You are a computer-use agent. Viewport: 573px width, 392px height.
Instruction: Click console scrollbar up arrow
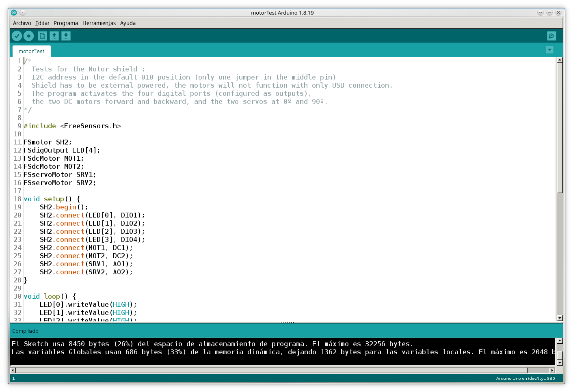pos(560,341)
